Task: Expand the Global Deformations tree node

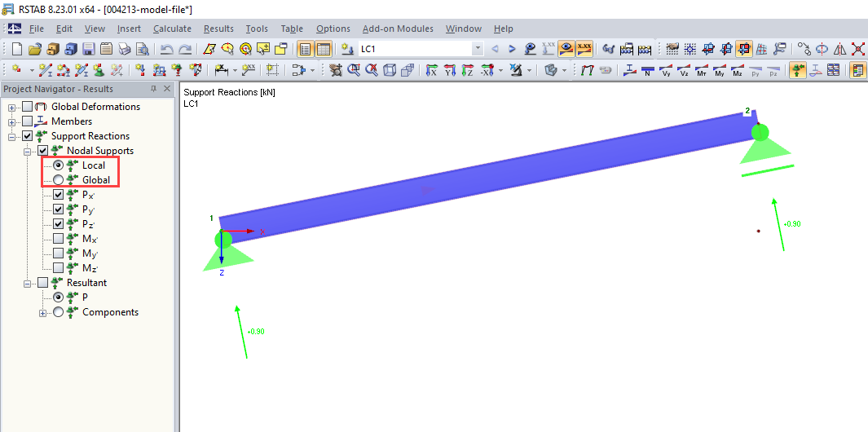Action: point(11,107)
